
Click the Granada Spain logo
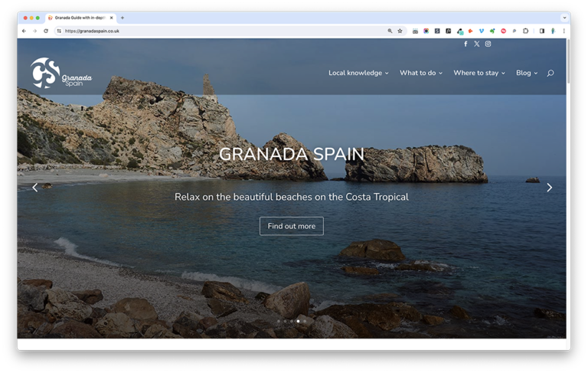pyautogui.click(x=61, y=73)
